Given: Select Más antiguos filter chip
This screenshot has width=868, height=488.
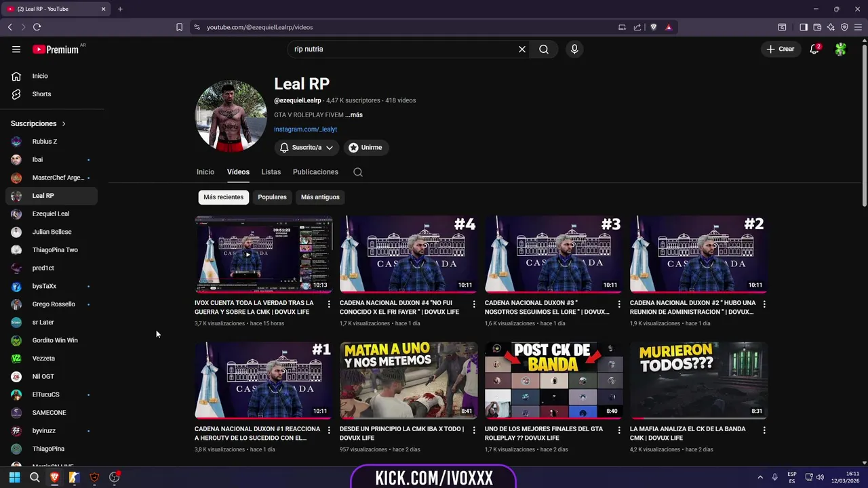Looking at the screenshot, I should coord(320,197).
